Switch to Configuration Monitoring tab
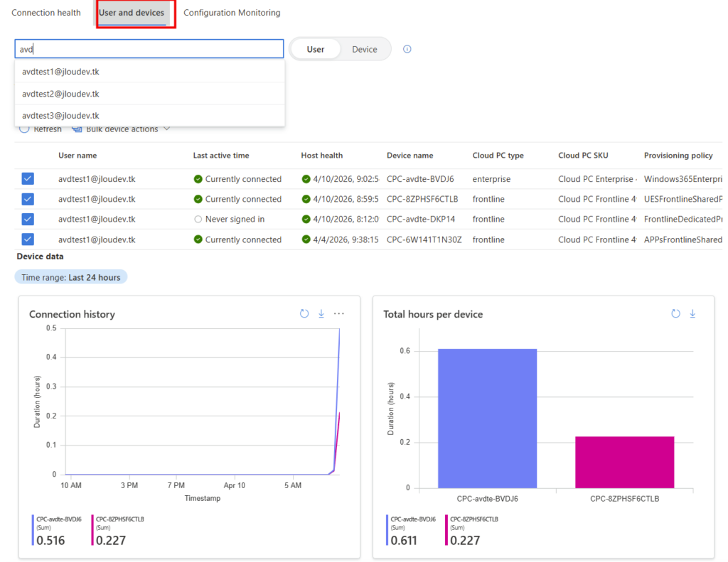 click(232, 13)
